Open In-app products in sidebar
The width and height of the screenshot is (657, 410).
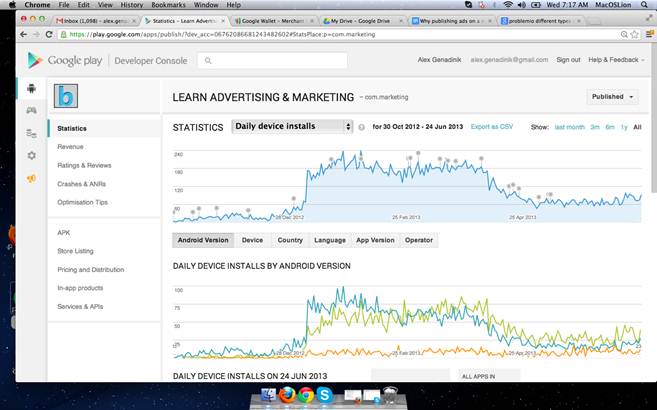(80, 288)
